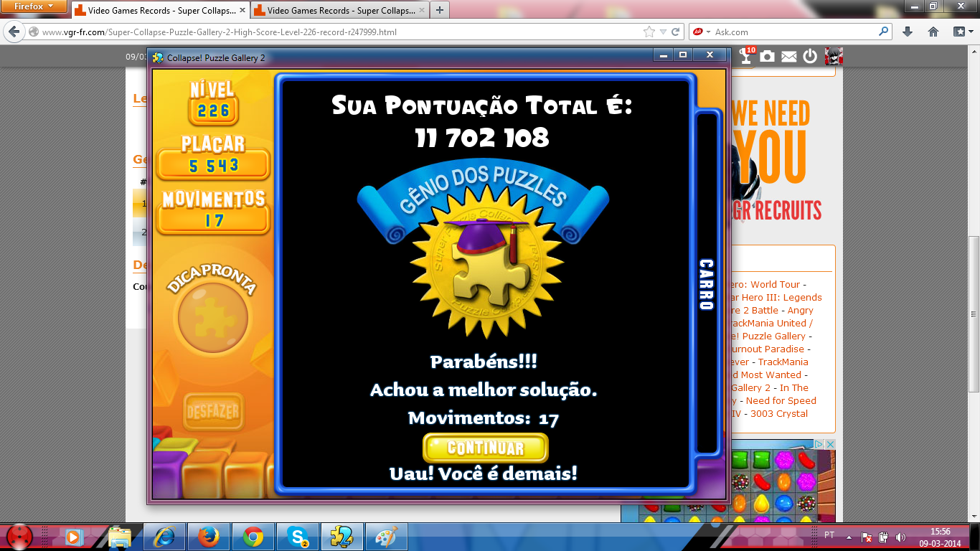Open a new tab with plus button
Image resolution: width=980 pixels, height=551 pixels.
[x=440, y=10]
